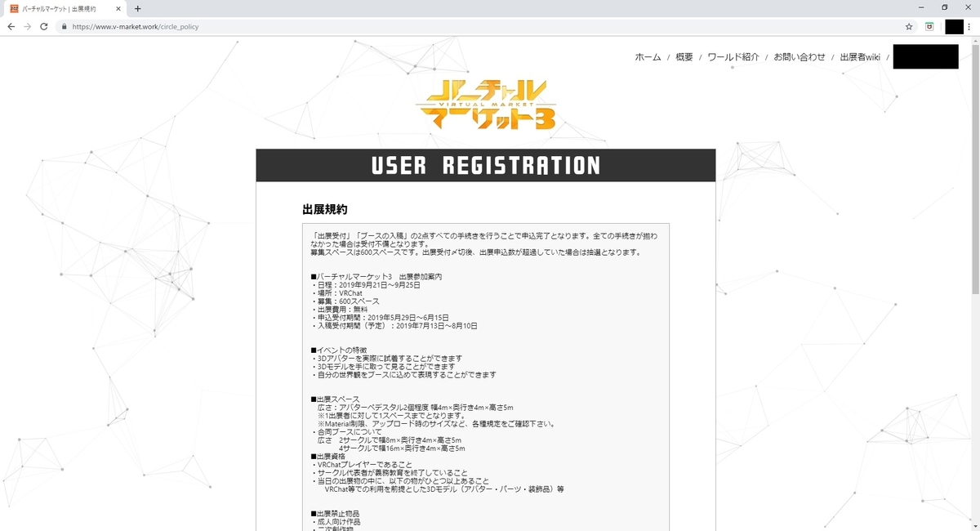
Task: Open a new browser tab
Action: (x=137, y=8)
